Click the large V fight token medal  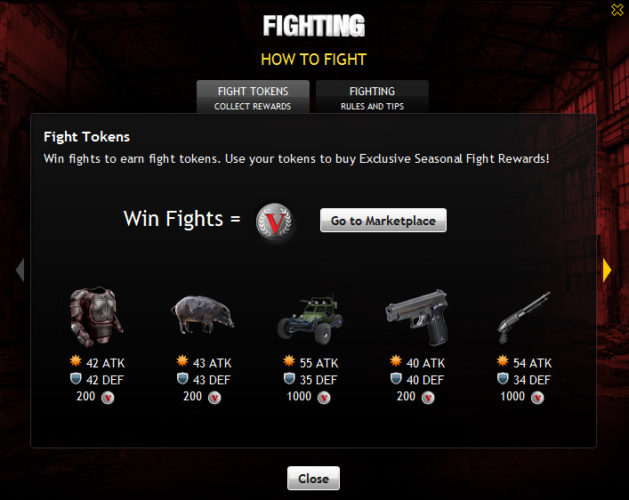coord(274,222)
